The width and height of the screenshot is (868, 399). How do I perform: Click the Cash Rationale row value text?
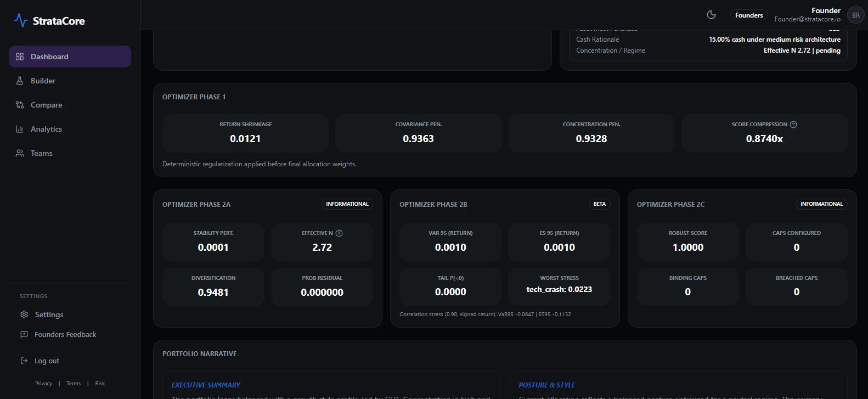775,40
